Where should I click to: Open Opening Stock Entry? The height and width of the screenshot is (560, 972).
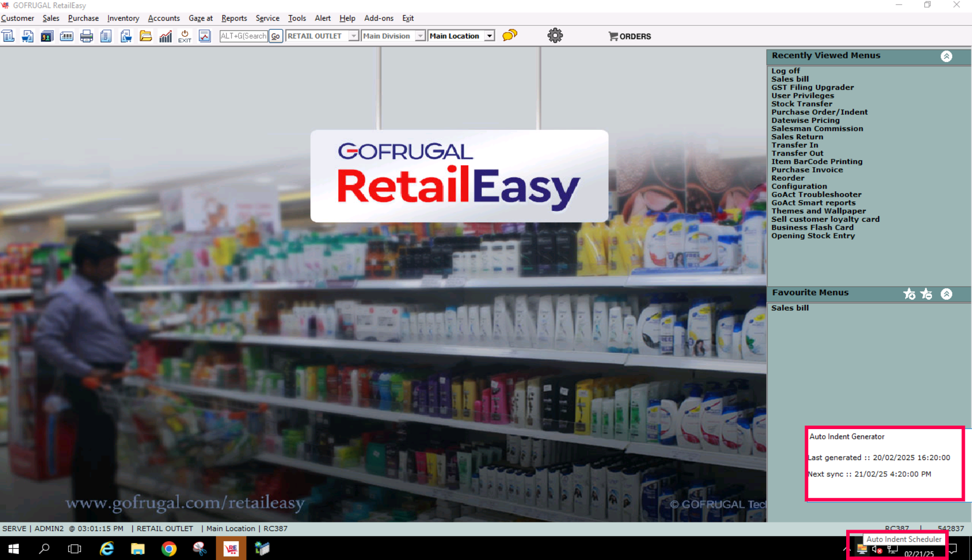[x=813, y=236]
